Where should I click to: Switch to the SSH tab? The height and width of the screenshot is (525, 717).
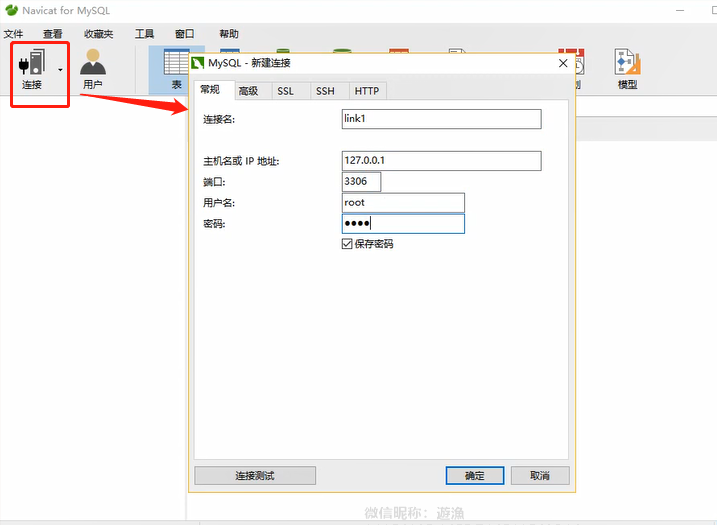[x=330, y=91]
